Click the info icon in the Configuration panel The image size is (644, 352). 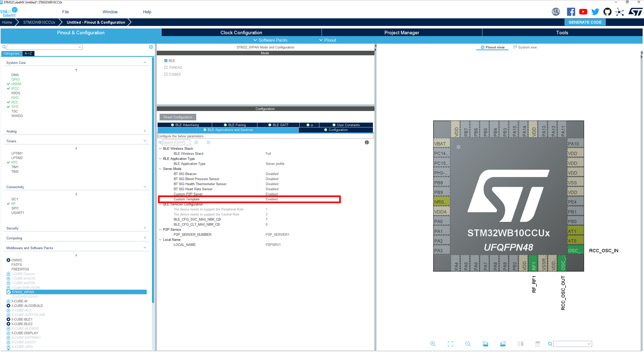[367, 142]
